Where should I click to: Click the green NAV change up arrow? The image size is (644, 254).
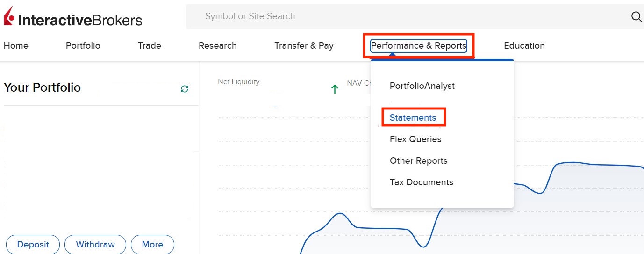335,89
